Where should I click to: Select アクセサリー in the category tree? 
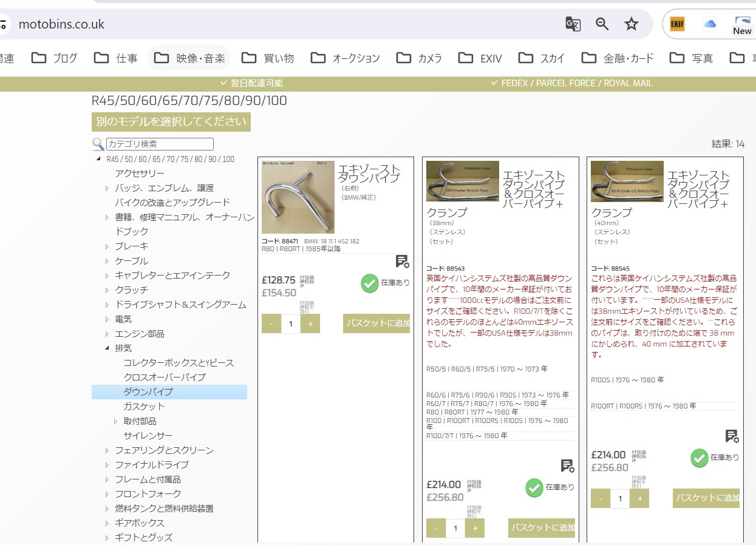pos(140,174)
